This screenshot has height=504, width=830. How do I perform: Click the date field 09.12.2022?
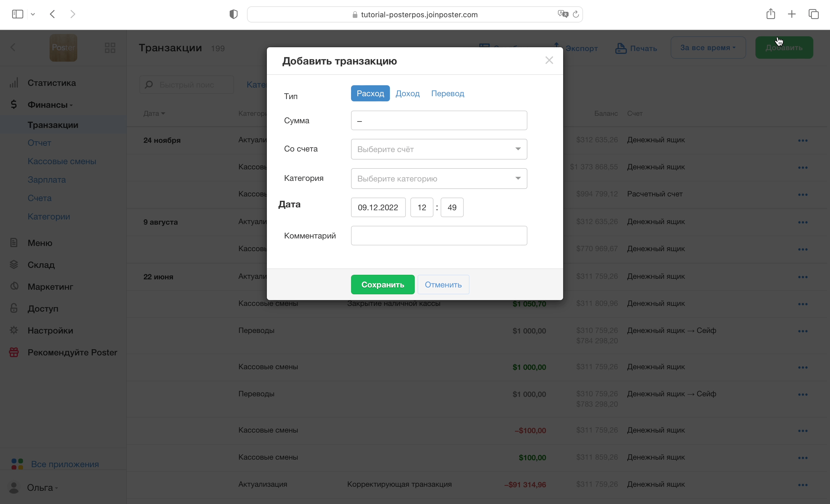tap(378, 207)
